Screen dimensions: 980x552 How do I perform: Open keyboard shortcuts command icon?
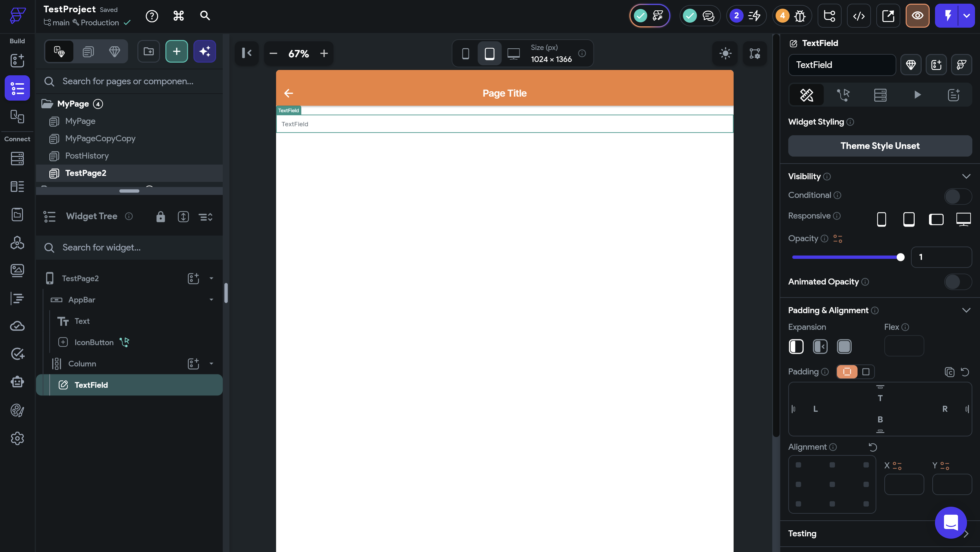(178, 16)
